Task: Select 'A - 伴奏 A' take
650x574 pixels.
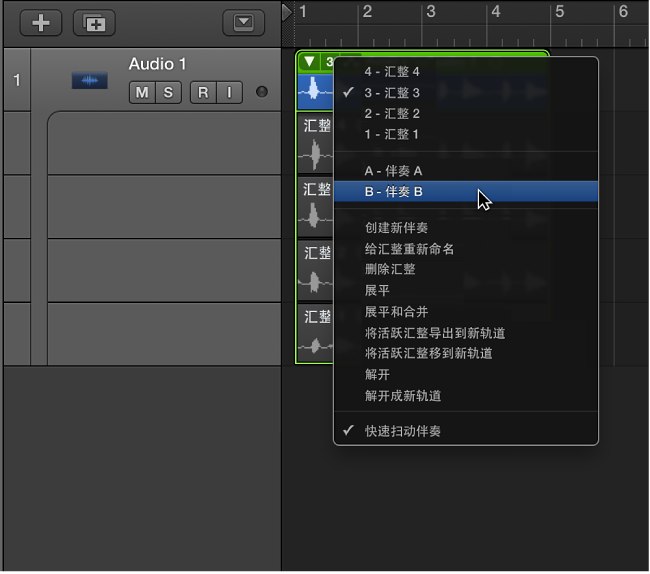Action: [393, 171]
